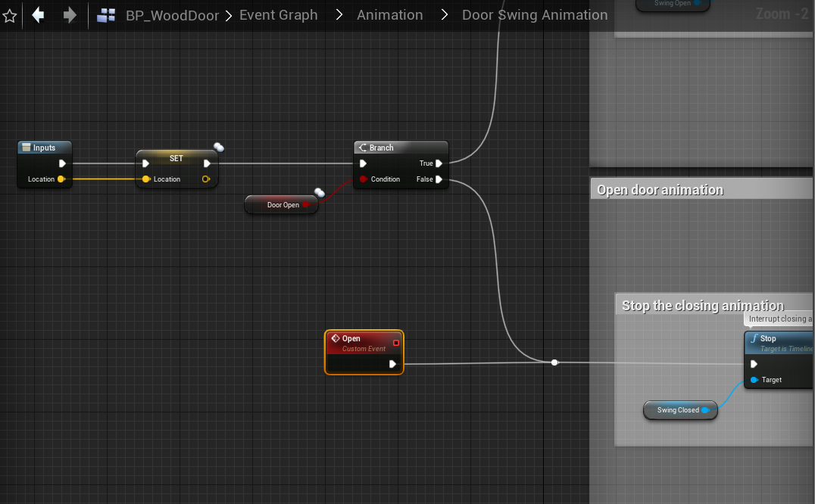Click the Swing Closed blue output pin
Viewport: 815px width, 504px height.
tap(705, 410)
